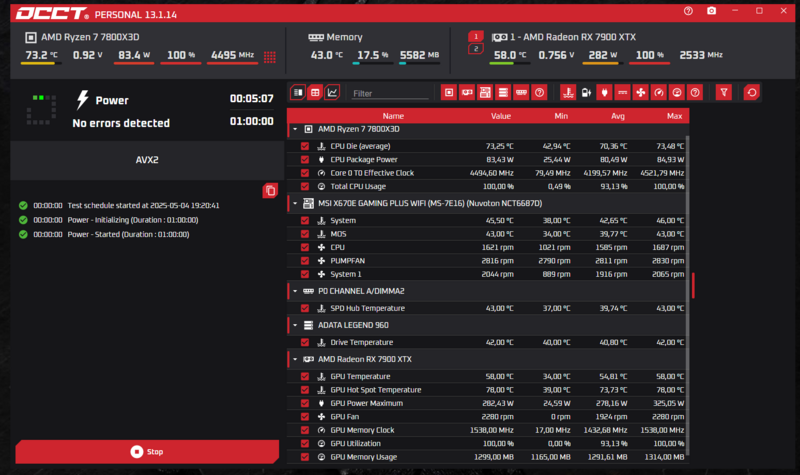Stop the running Power test

click(147, 452)
